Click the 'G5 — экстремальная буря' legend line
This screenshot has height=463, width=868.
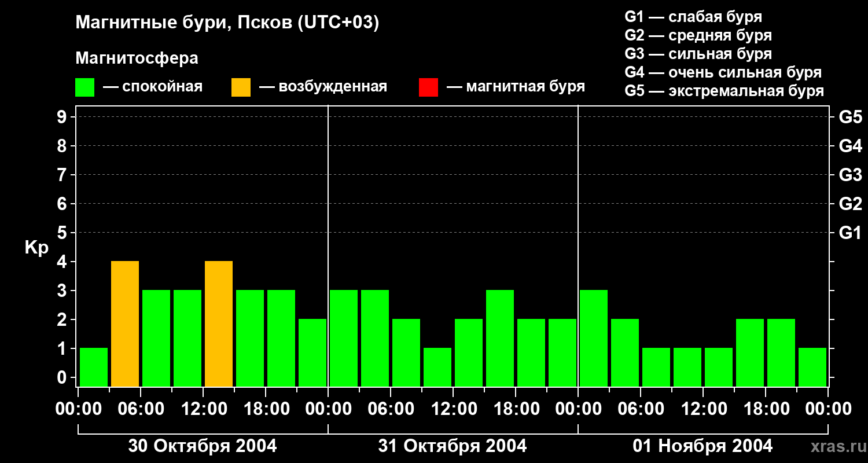click(724, 91)
